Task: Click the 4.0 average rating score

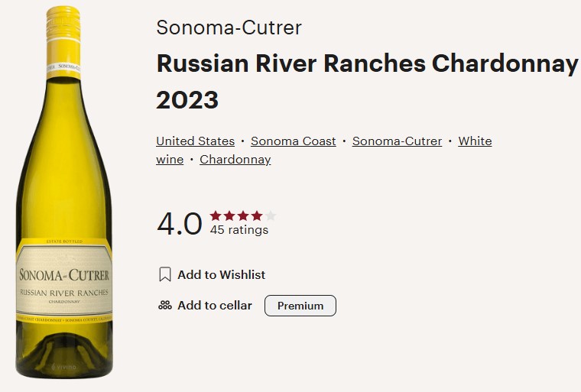Action: click(180, 224)
